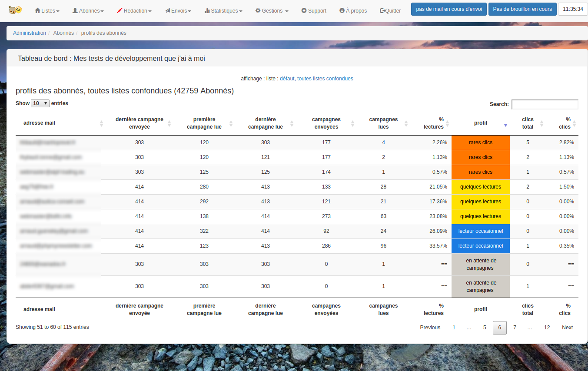Open the Support menu item
Viewport: 588px width, 371px height.
tap(314, 10)
